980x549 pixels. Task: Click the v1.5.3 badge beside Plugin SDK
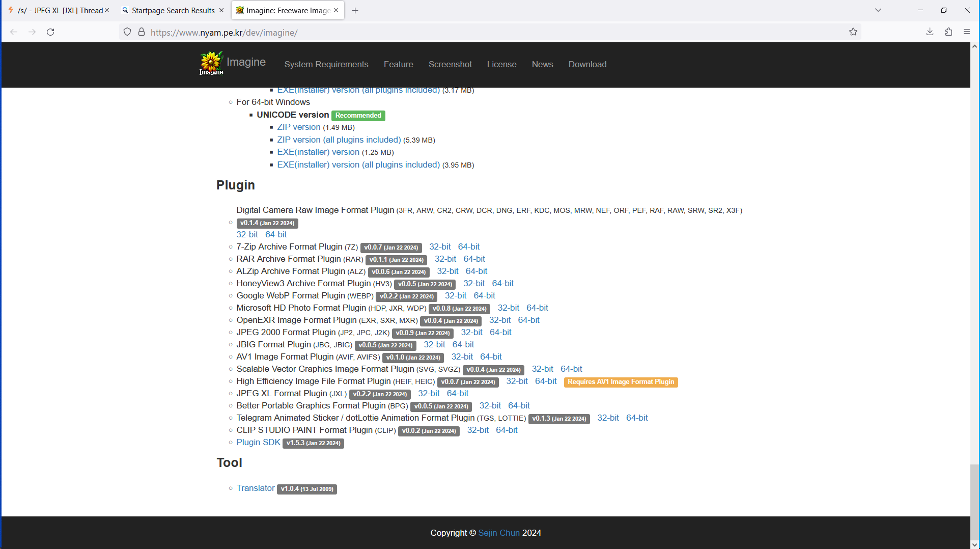[313, 443]
